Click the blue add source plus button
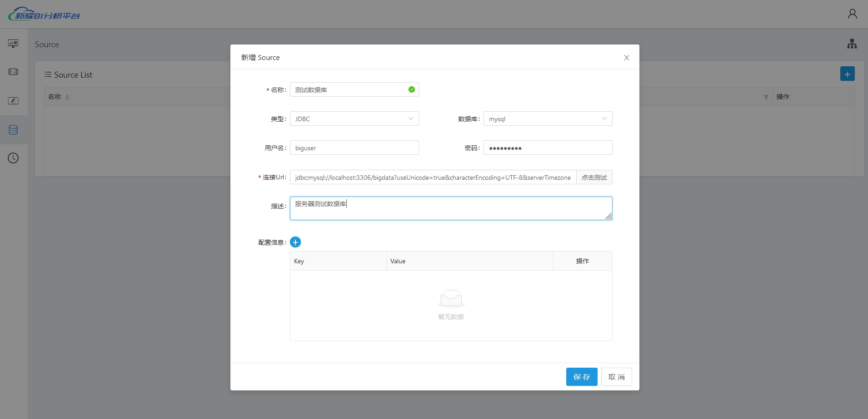Viewport: 868px width, 419px height. point(847,74)
